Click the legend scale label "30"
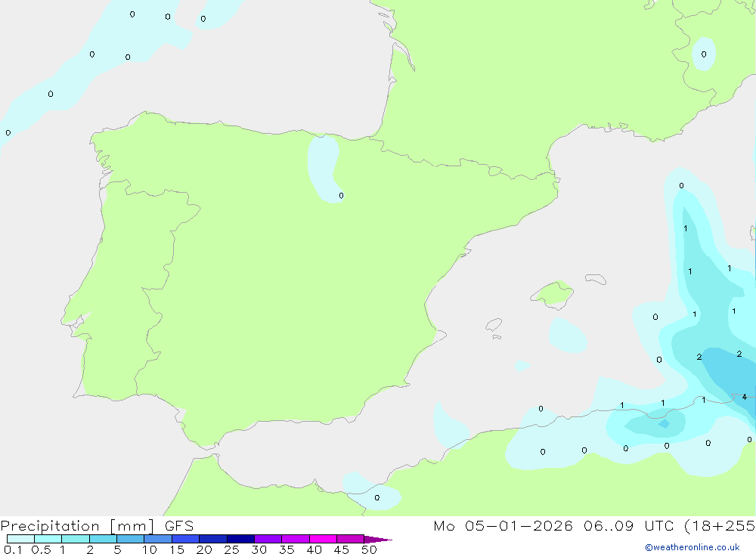Viewport: 756px width, 554px height. [259, 549]
